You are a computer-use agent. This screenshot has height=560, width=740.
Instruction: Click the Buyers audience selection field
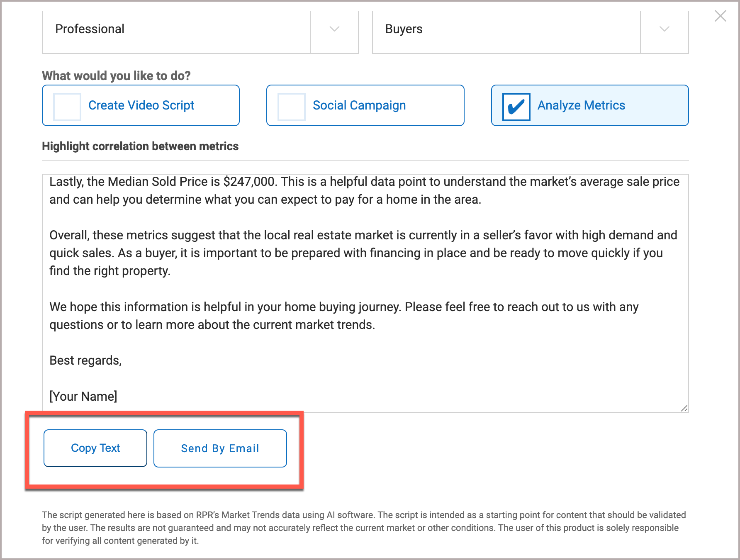[x=506, y=29]
